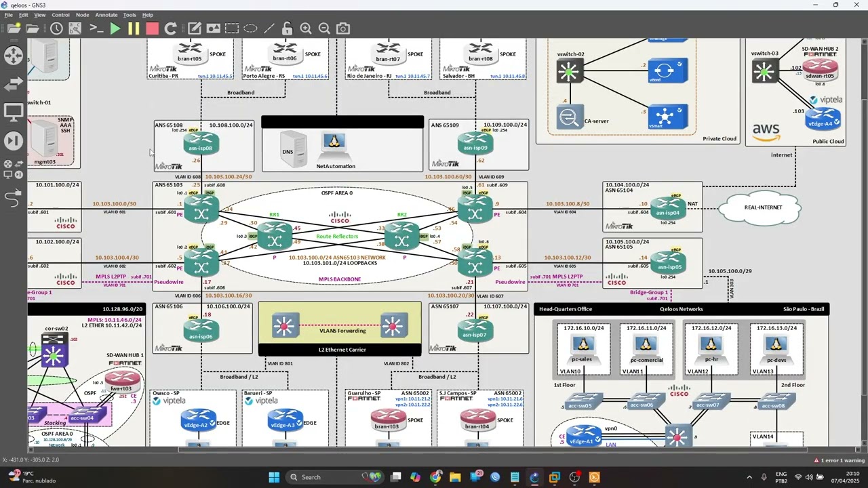This screenshot has width=868, height=488.
Task: Open console to all devices icon
Action: click(96, 28)
